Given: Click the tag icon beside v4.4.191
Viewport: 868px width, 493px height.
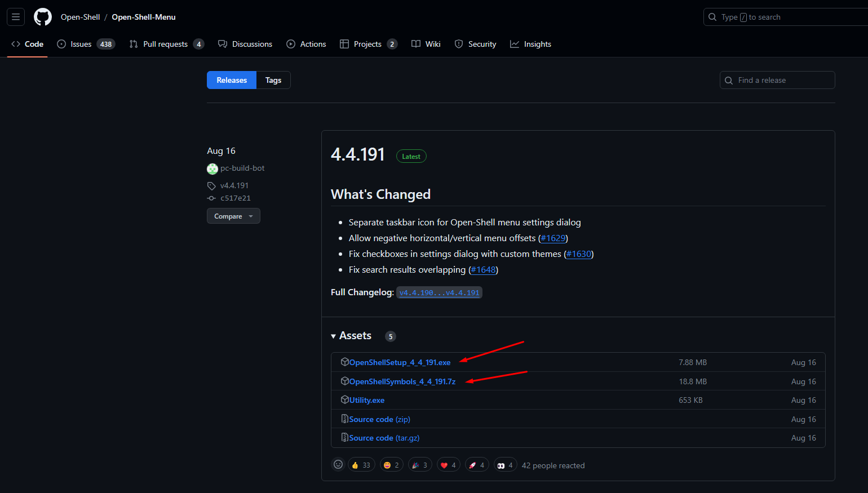Looking at the screenshot, I should coord(211,186).
